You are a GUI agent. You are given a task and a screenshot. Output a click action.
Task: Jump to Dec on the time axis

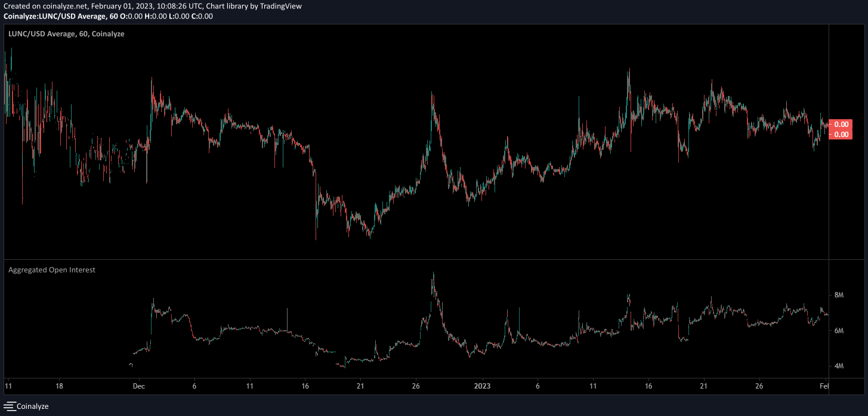click(x=138, y=386)
